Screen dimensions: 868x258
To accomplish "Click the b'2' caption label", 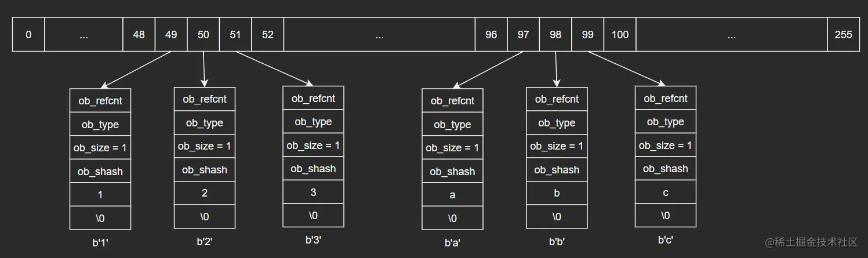I will click(205, 241).
